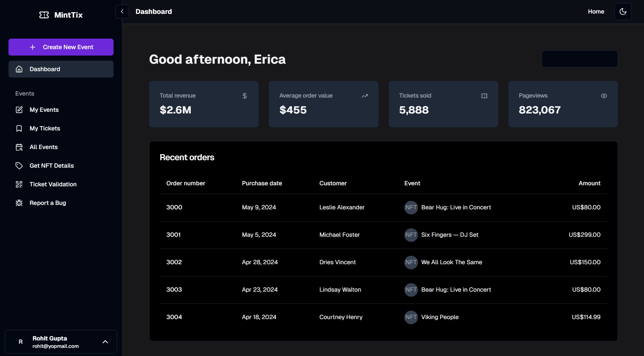Click the ticket icon on Tickets sold card
The image size is (644, 356).
coord(484,96)
